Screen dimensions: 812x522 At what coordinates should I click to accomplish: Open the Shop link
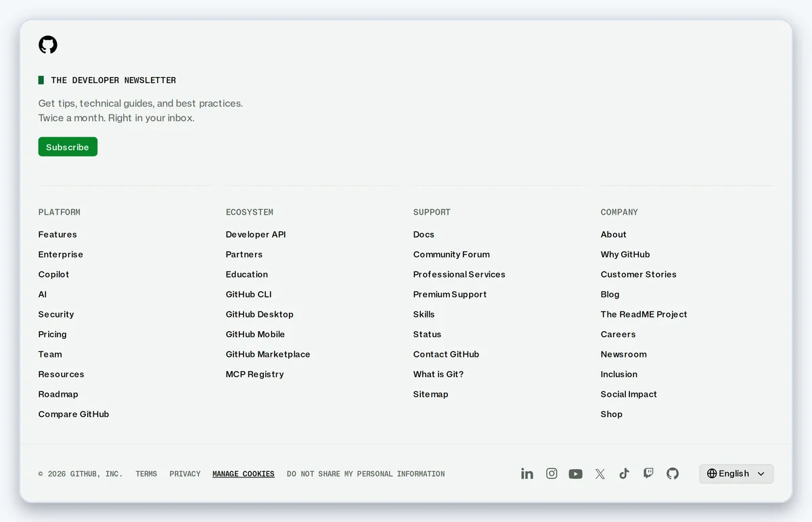612,414
